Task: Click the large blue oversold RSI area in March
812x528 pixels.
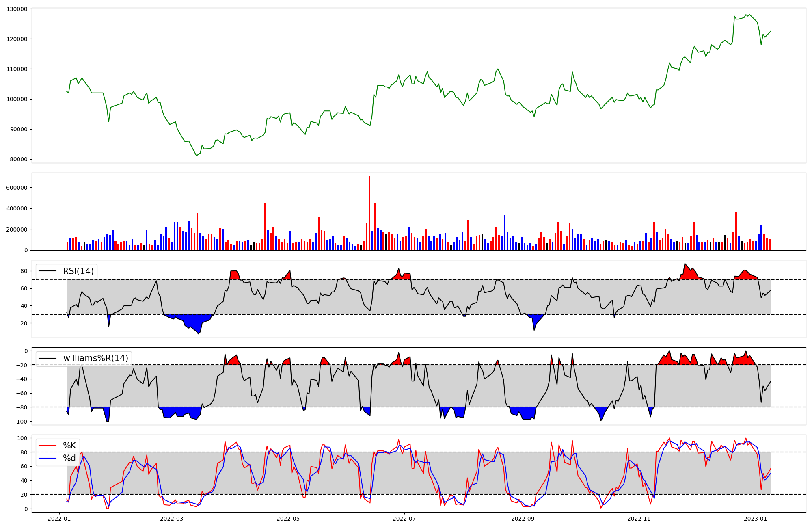Action: pyautogui.click(x=194, y=322)
